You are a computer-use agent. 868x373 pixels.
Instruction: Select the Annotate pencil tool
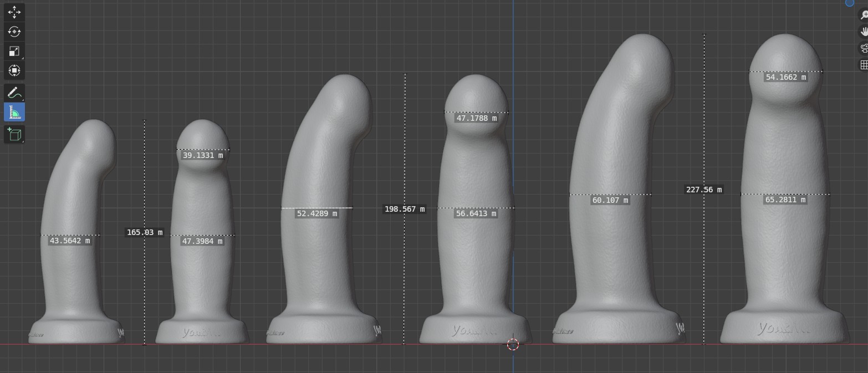point(14,93)
